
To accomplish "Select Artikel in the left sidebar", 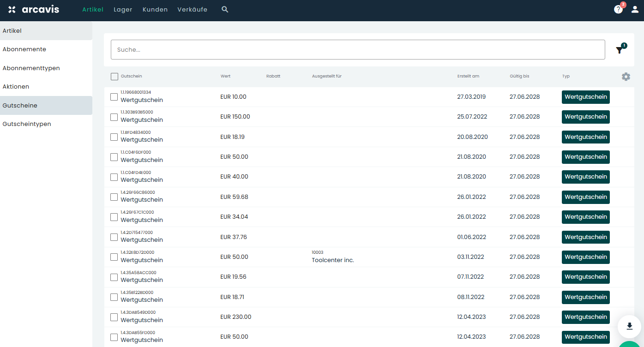I will 46,30.
